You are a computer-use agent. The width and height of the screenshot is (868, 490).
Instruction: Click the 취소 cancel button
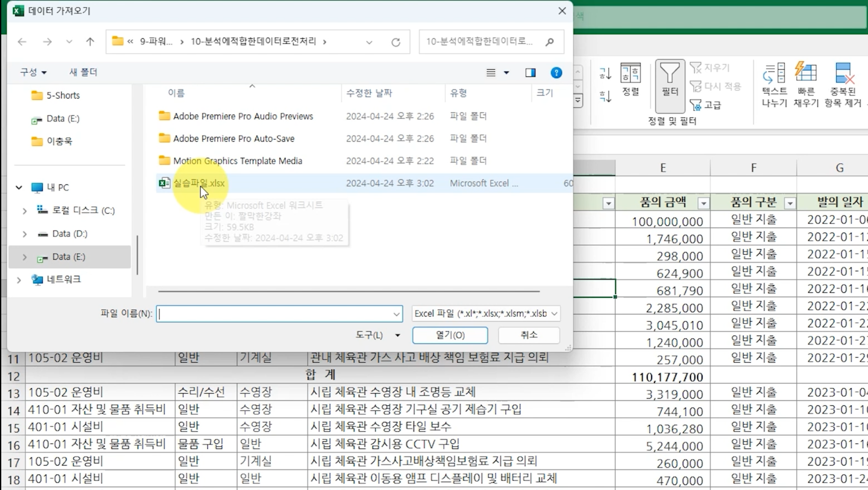[x=529, y=335]
